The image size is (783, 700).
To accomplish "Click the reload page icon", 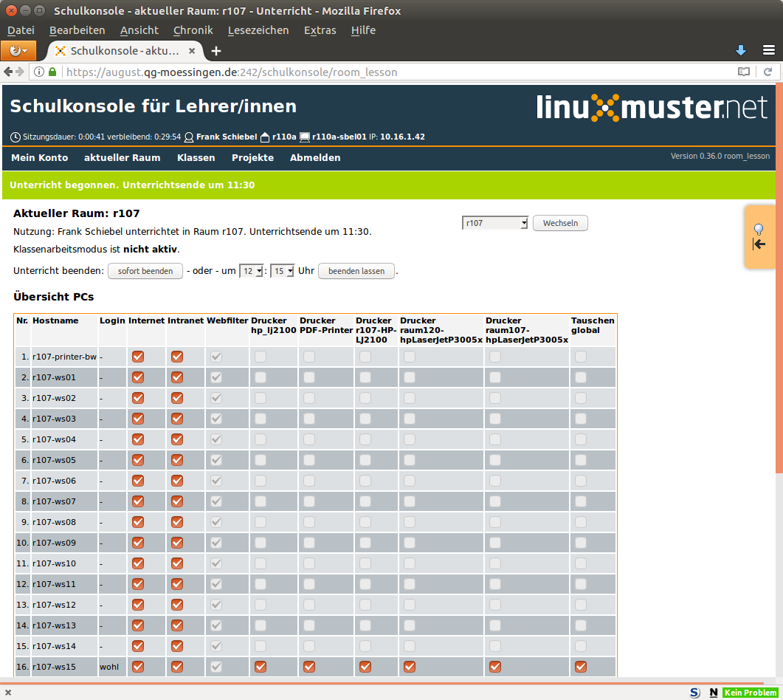I will 768,72.
